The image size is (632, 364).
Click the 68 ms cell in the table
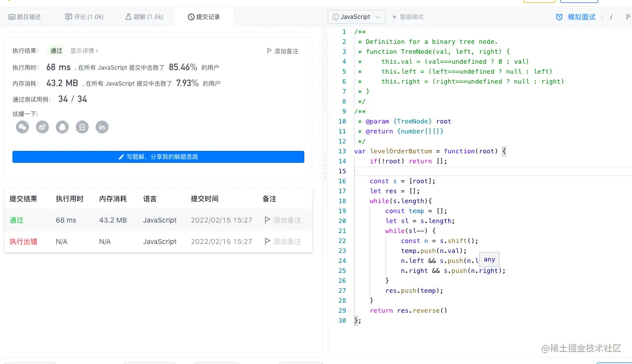point(66,220)
